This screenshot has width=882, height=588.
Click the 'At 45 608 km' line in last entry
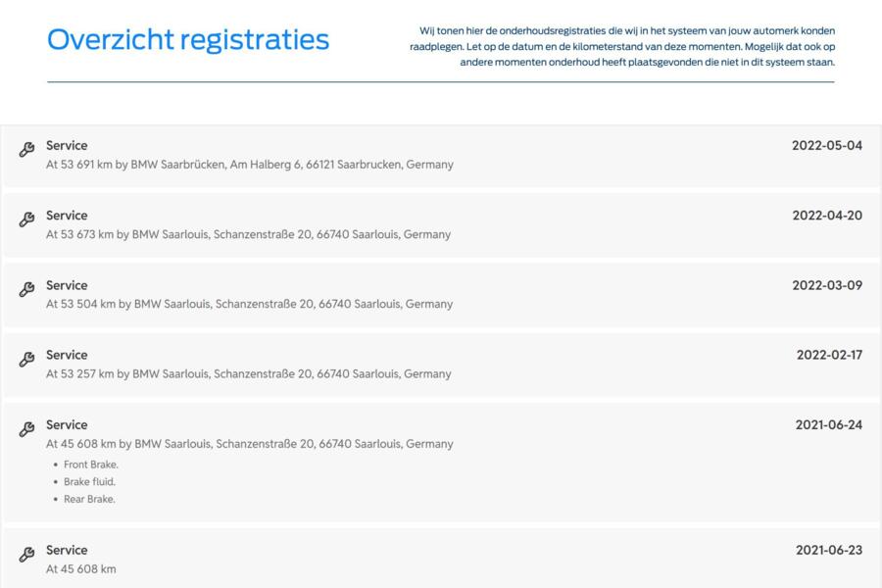point(81,568)
